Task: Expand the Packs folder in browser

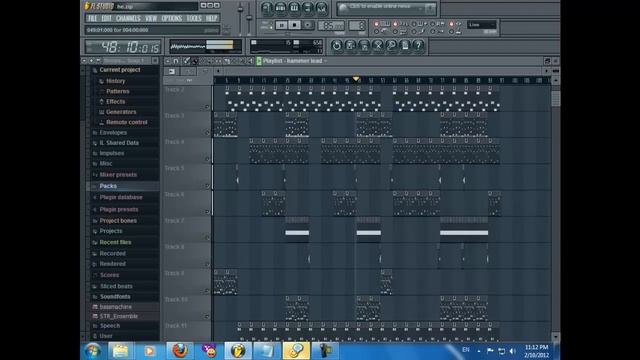Action: click(108, 186)
